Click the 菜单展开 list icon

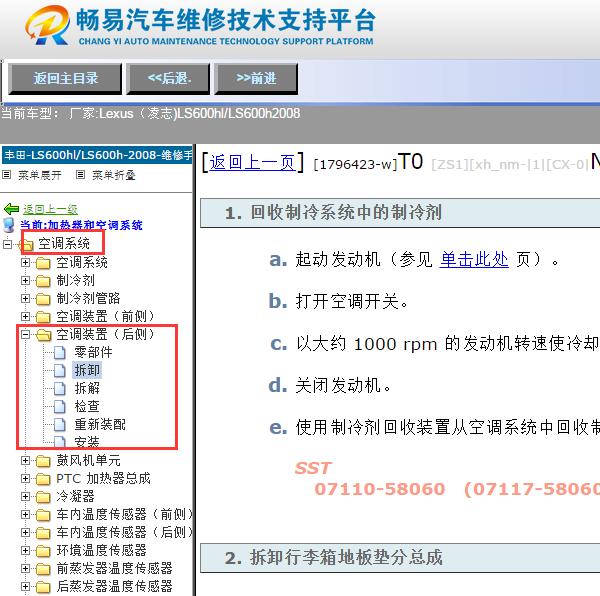[x=7, y=175]
